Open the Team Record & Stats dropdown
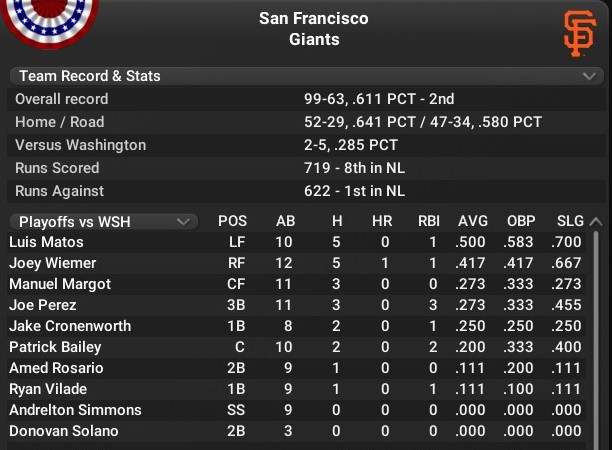This screenshot has height=450, width=612. pos(306,76)
